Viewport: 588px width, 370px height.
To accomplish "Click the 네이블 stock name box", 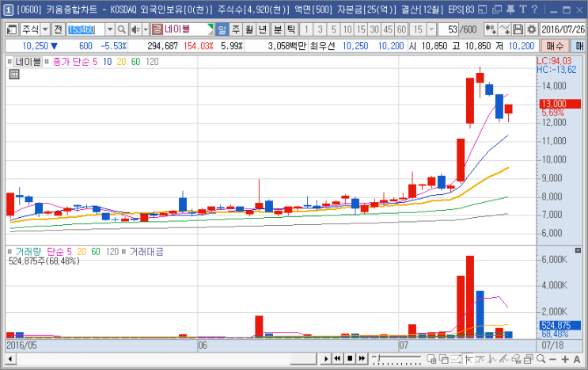I will (182, 29).
